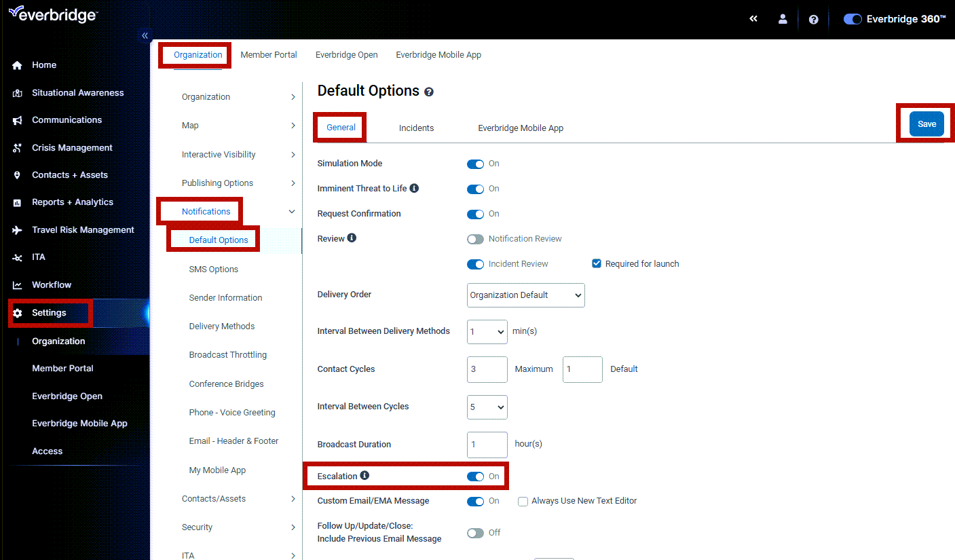This screenshot has height=560, width=955.
Task: Open Phone - Voice Greeting settings
Action: tap(232, 413)
